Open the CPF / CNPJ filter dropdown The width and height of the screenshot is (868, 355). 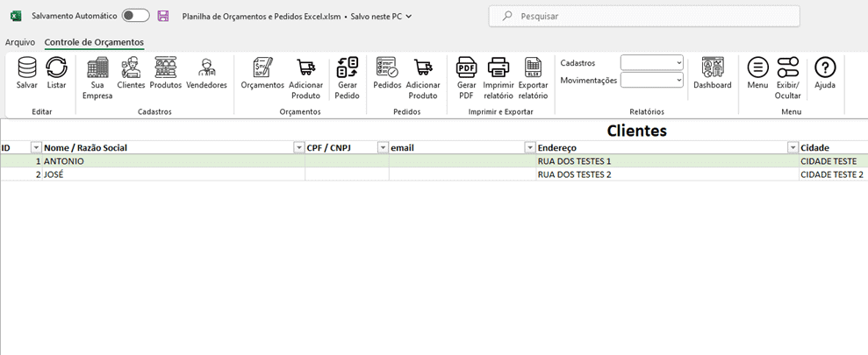tap(383, 147)
